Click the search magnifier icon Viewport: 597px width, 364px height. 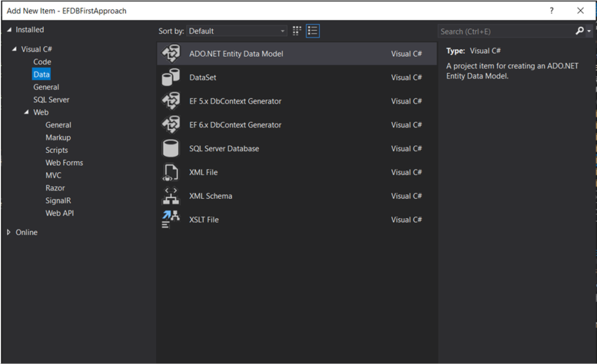point(580,31)
